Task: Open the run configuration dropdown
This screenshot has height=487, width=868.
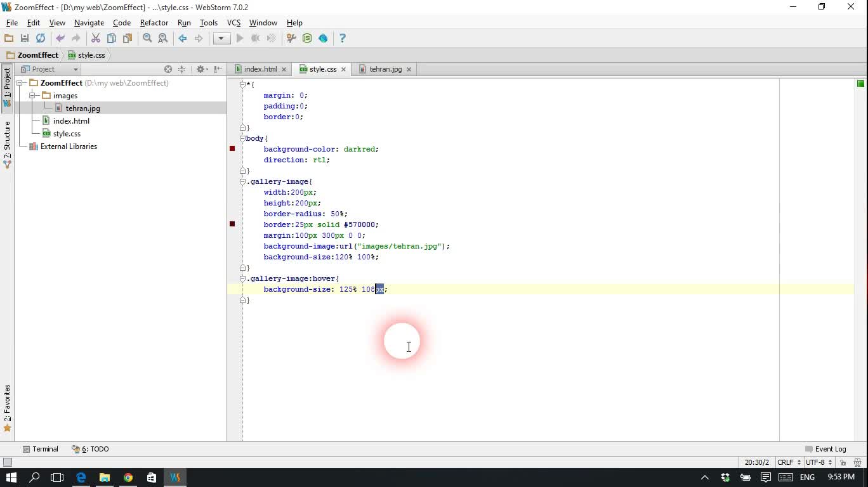Action: coord(221,39)
